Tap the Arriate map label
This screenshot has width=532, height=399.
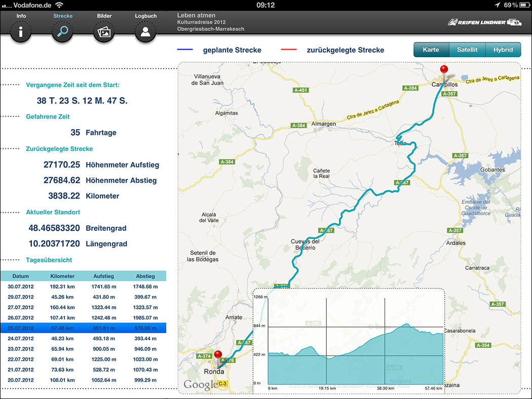pos(234,317)
